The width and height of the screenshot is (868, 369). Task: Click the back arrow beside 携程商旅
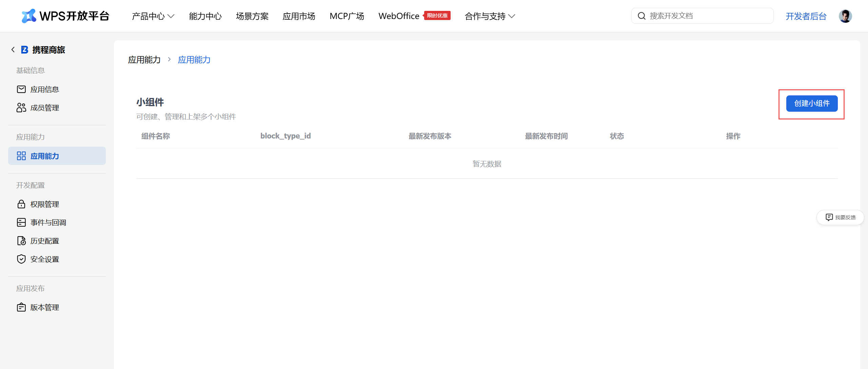click(13, 50)
